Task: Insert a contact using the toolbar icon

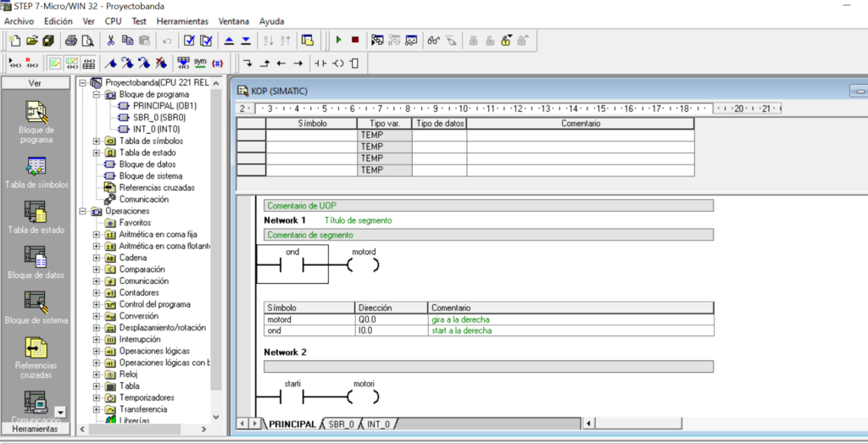Action: (x=320, y=63)
